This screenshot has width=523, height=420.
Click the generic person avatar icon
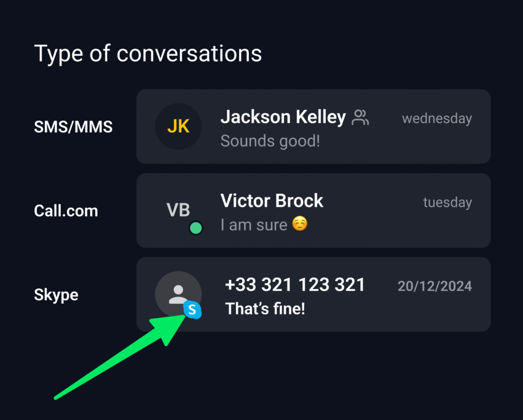(x=177, y=293)
